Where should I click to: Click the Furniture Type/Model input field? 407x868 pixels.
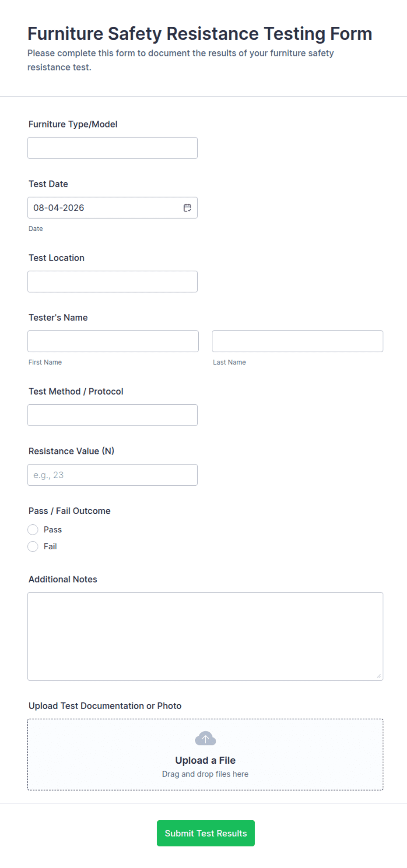point(112,148)
